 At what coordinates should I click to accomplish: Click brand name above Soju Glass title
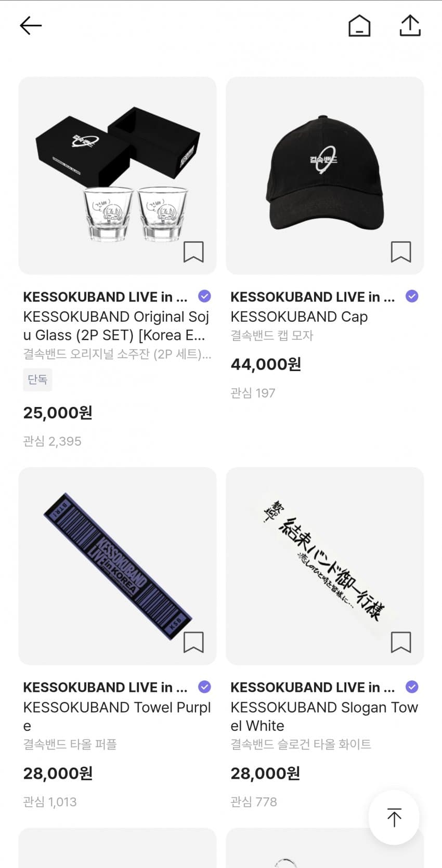pyautogui.click(x=105, y=297)
